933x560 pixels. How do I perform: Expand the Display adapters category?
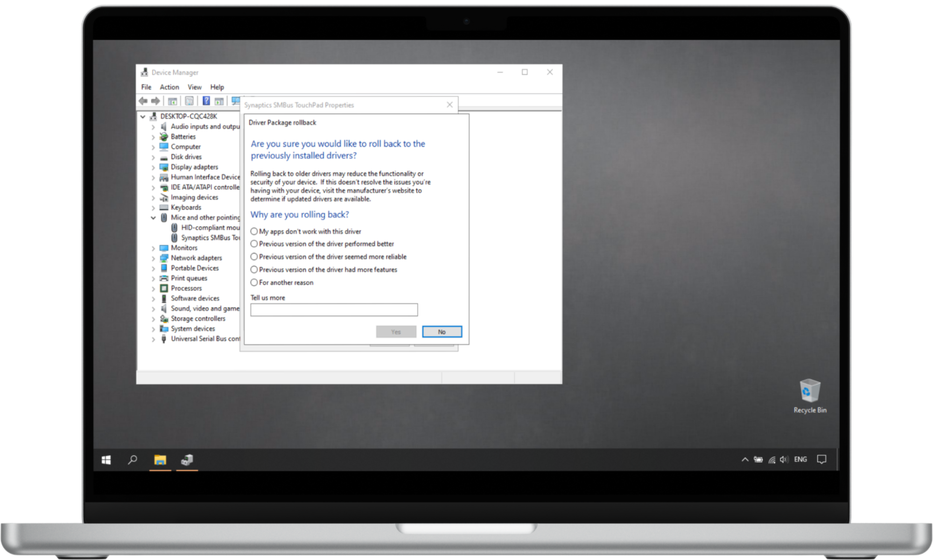(153, 168)
